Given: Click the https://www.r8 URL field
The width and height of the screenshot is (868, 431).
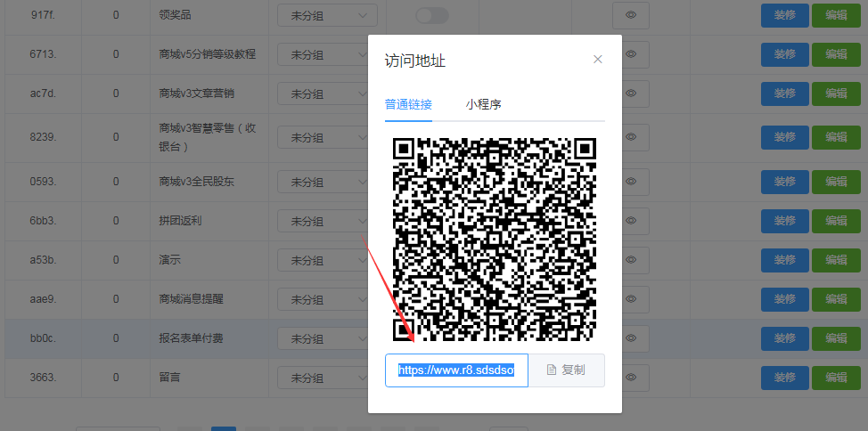Looking at the screenshot, I should point(456,370).
